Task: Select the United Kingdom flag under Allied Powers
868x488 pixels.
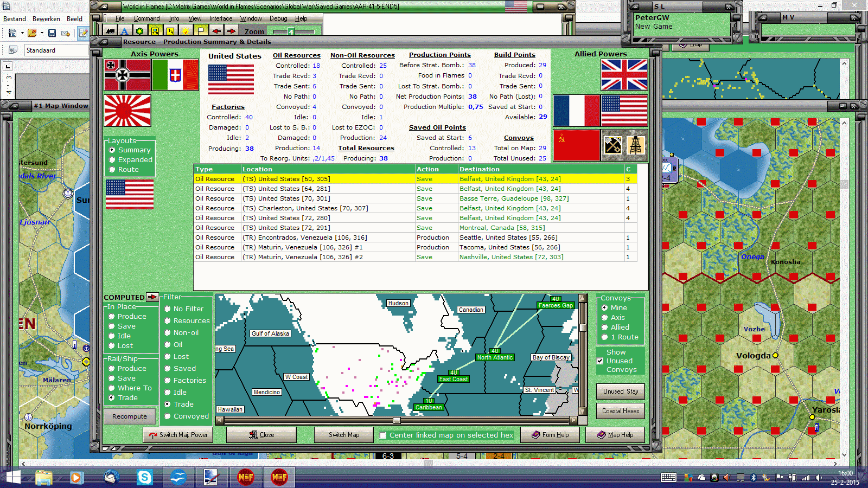Action: coord(624,75)
